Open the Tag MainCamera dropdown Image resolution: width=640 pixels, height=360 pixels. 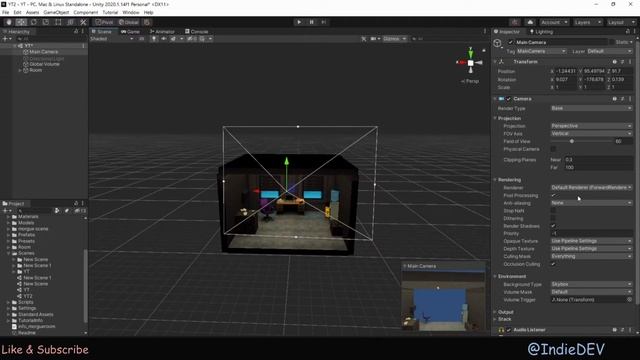541,51
